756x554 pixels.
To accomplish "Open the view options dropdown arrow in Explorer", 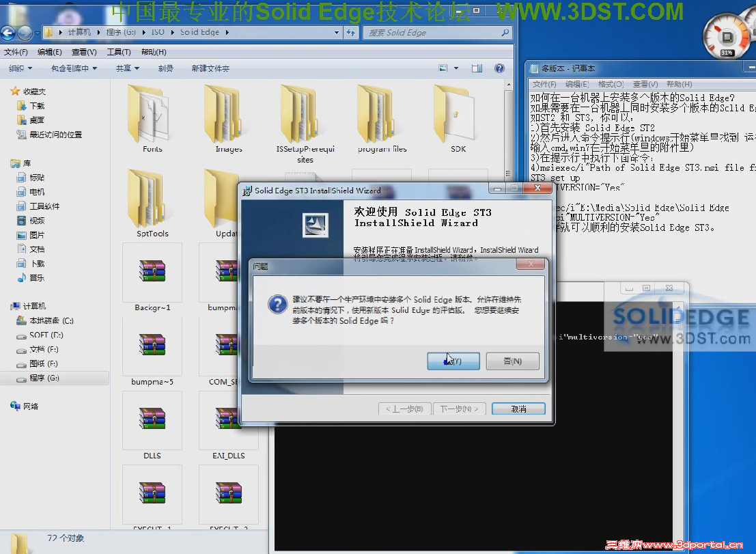I will tap(456, 68).
